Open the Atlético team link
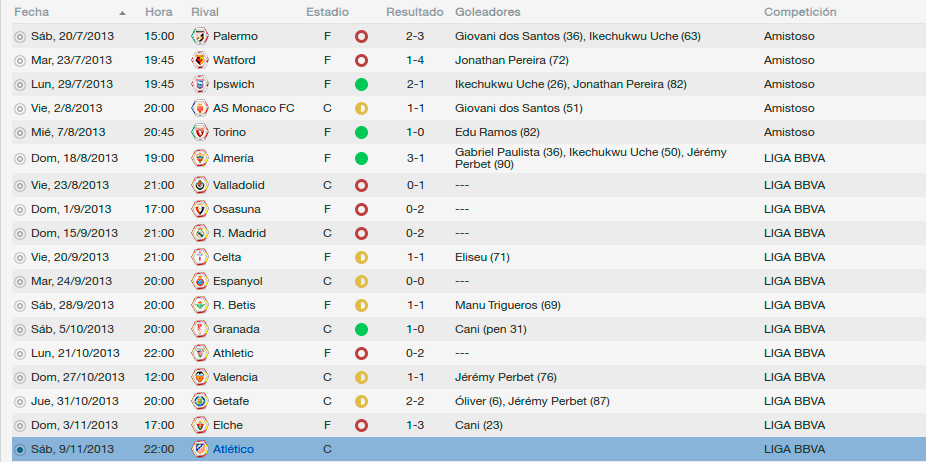 point(233,450)
